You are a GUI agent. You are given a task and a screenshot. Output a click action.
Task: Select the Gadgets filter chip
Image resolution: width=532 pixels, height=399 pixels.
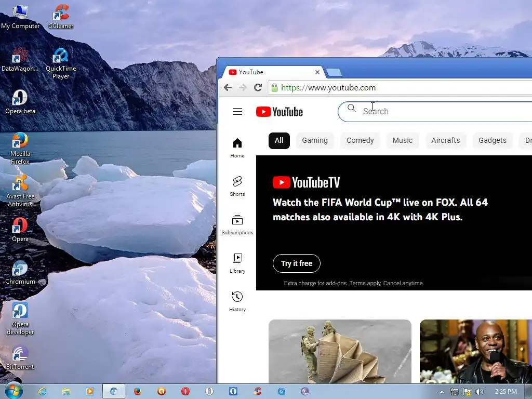coord(493,140)
